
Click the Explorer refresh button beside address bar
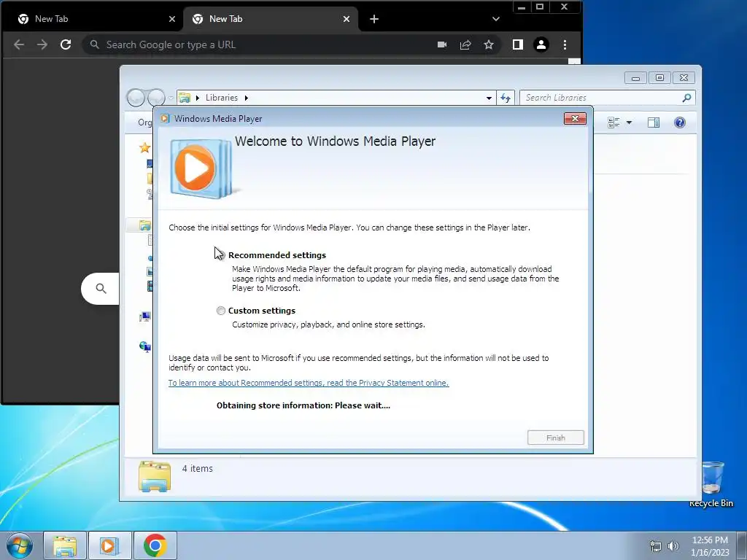(506, 98)
